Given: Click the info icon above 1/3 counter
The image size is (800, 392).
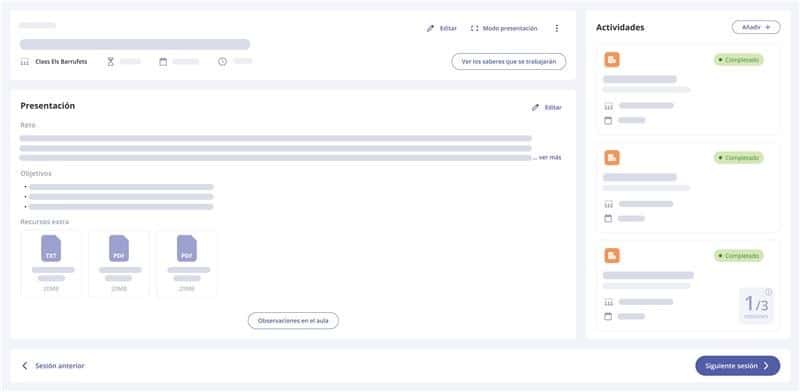Looking at the screenshot, I should tap(768, 292).
